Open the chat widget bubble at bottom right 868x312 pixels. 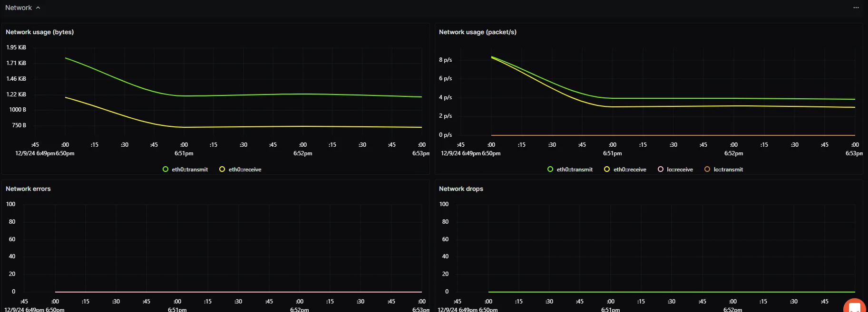tap(855, 306)
